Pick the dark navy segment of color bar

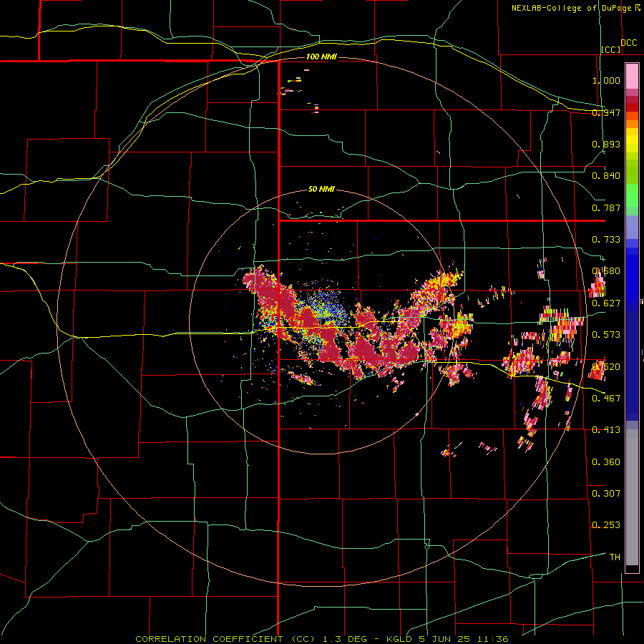point(632,366)
